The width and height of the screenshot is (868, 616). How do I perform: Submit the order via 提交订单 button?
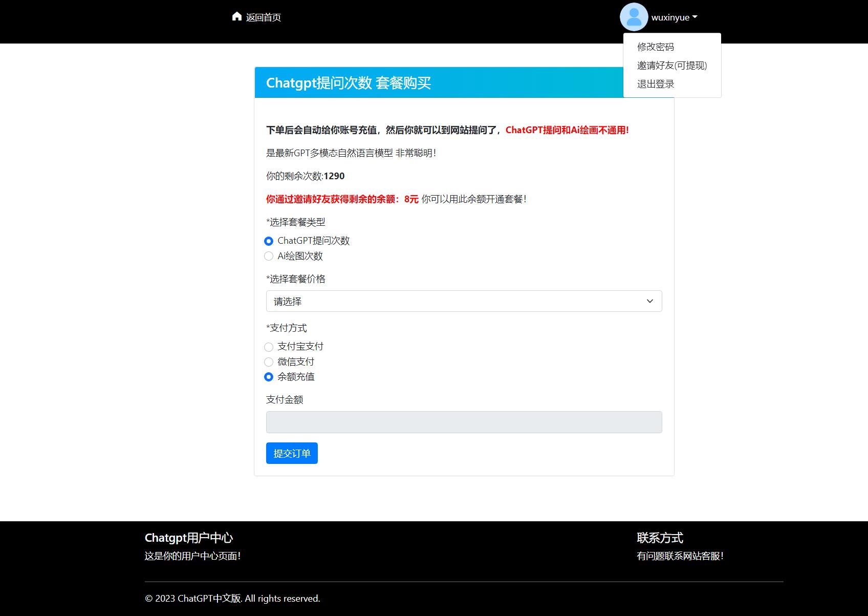(291, 453)
